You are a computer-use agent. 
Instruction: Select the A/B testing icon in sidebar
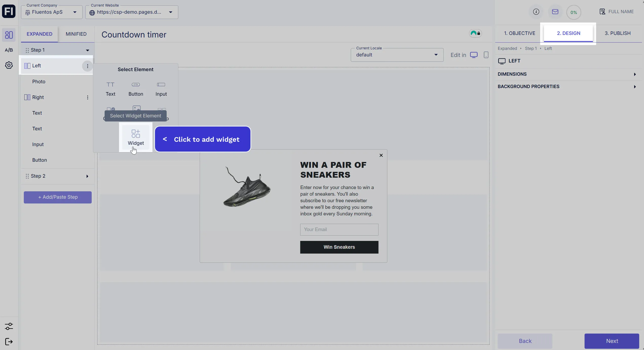pos(9,50)
